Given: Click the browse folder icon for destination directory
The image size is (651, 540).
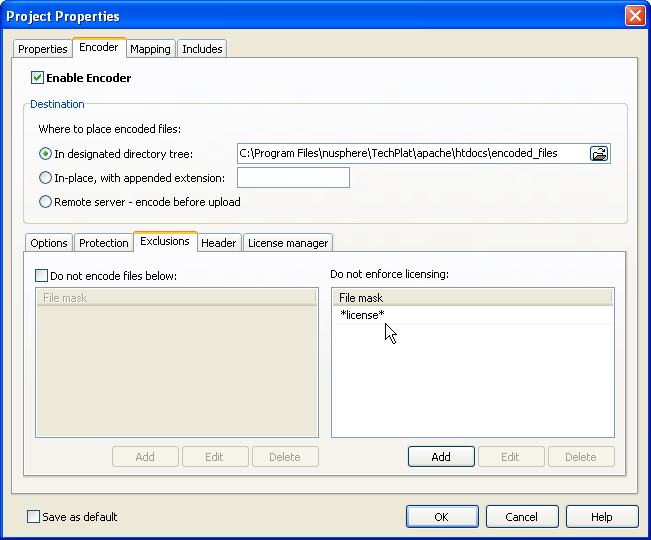Looking at the screenshot, I should 599,154.
